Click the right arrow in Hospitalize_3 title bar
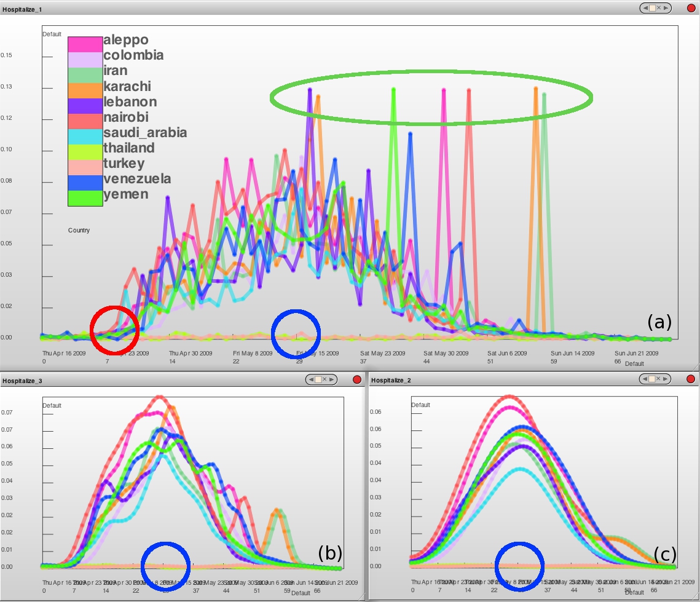 pos(331,379)
